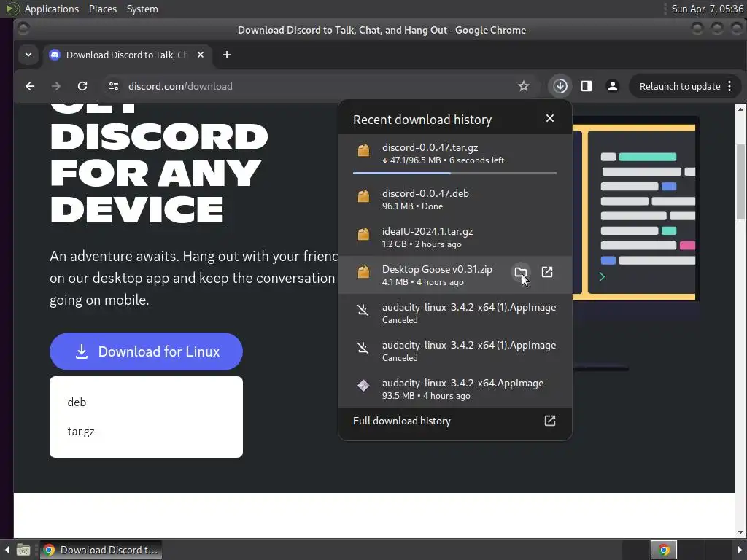Bookmark this page with the star
Image resolution: width=747 pixels, height=560 pixels.
(x=524, y=86)
